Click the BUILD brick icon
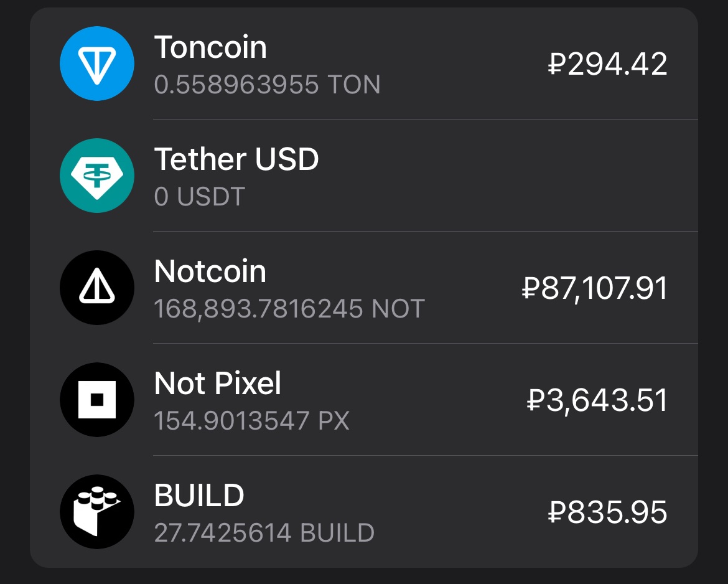728x584 pixels. click(96, 512)
